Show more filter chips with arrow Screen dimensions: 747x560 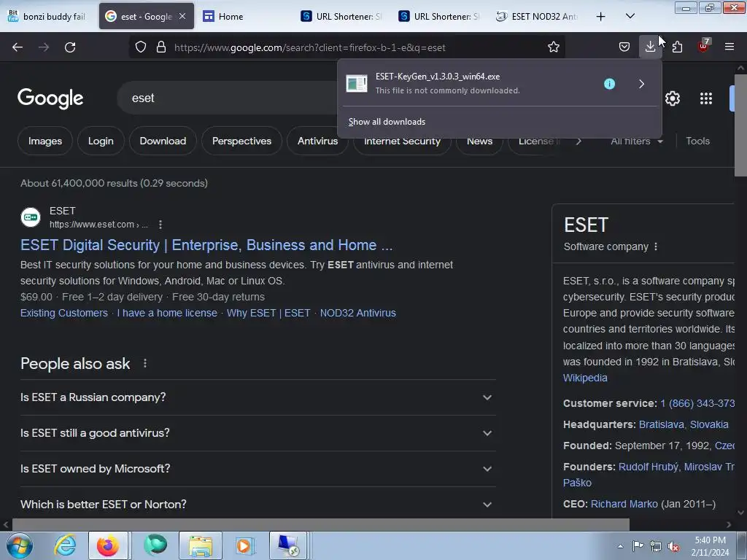[x=578, y=141]
